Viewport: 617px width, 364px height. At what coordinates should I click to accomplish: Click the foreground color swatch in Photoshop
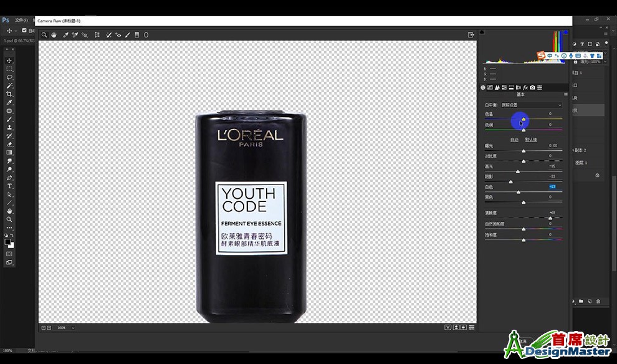pos(7,242)
